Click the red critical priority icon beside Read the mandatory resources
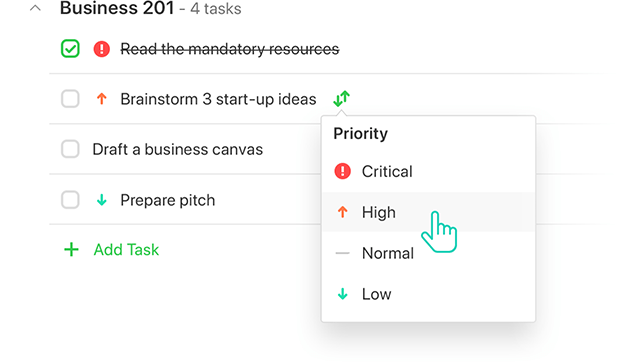The image size is (620, 362). [x=102, y=49]
